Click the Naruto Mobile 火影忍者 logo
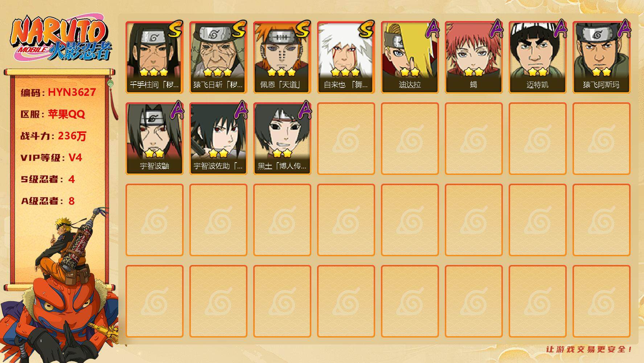Viewport: 644px width, 363px height. [61, 38]
